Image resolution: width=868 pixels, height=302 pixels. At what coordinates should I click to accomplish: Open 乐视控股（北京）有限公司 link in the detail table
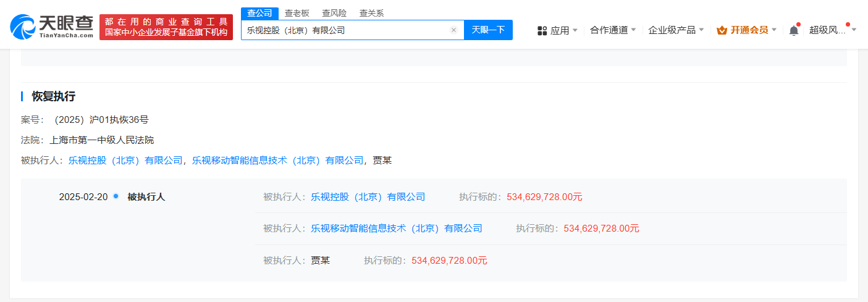[x=368, y=197]
